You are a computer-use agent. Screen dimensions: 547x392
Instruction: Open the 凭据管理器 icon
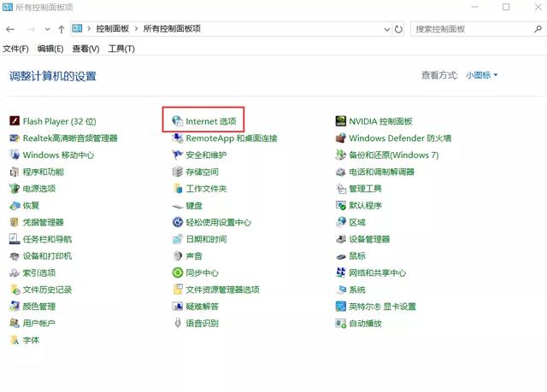pos(15,222)
